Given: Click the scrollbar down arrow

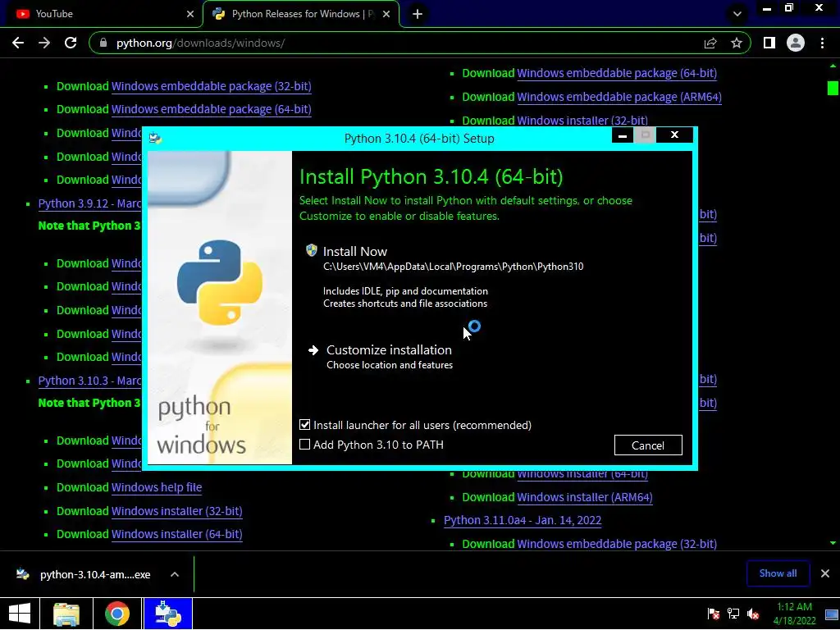Looking at the screenshot, I should (833, 543).
